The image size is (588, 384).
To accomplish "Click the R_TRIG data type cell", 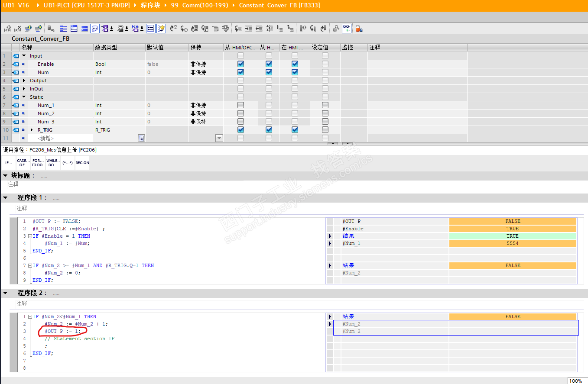I will [120, 130].
